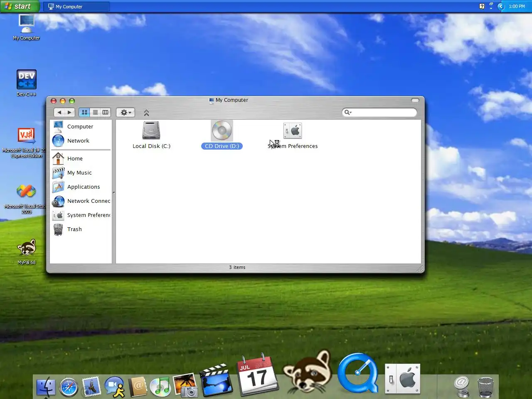This screenshot has height=399, width=532.
Task: Switch to icon view mode
Action: click(84, 112)
